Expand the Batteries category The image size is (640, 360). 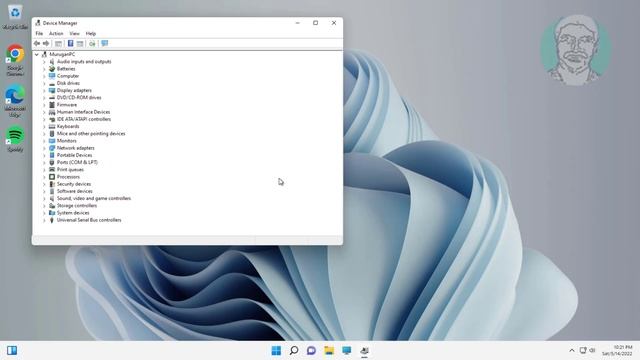pos(44,69)
